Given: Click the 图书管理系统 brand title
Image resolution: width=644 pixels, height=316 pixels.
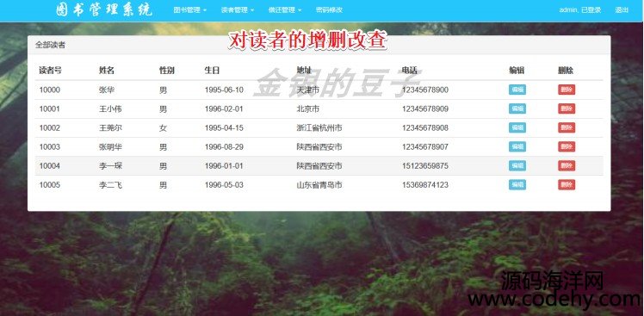Looking at the screenshot, I should click(104, 9).
